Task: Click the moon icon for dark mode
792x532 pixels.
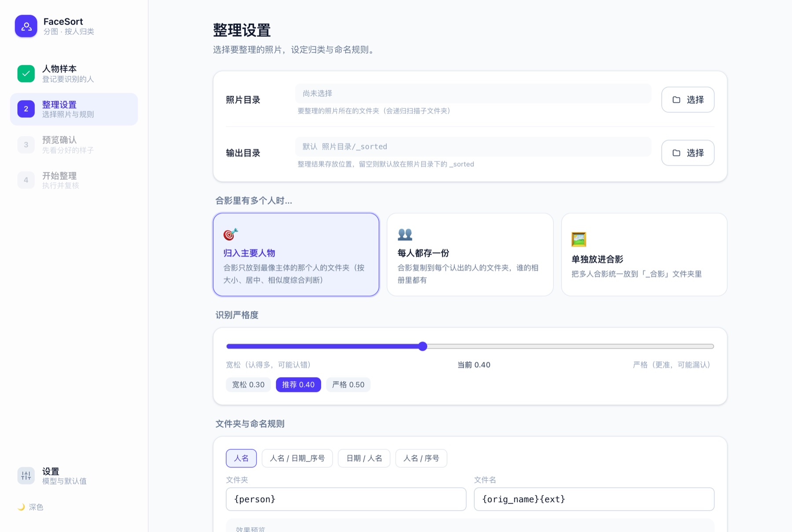Action: [21, 507]
